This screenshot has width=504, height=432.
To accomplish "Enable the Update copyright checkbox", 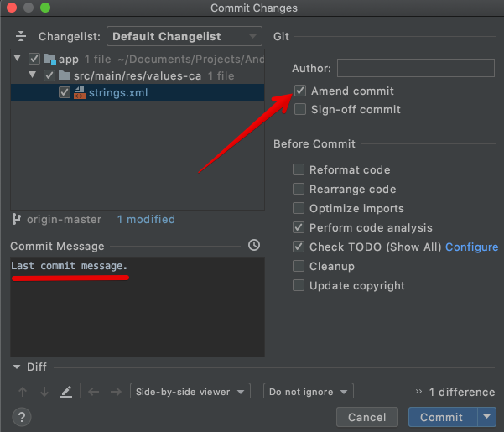I will (299, 285).
